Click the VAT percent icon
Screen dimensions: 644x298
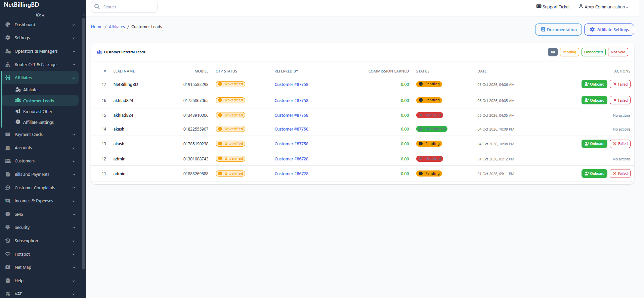tap(8, 294)
